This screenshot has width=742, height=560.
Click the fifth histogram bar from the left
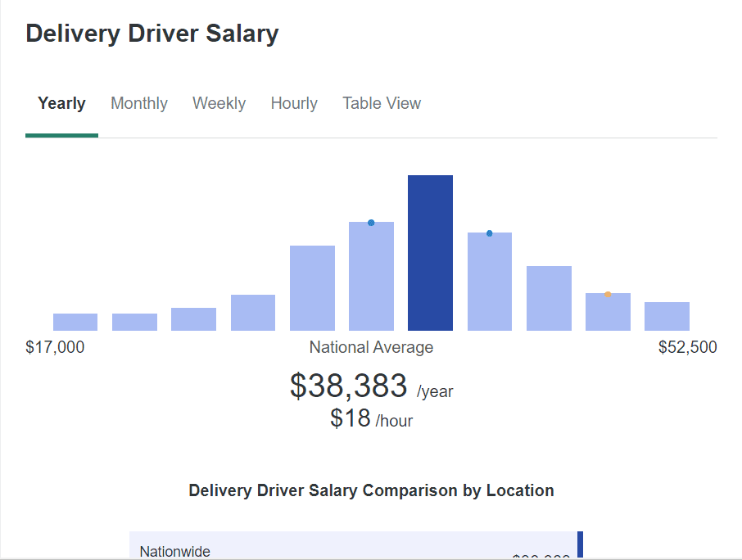[x=312, y=288]
